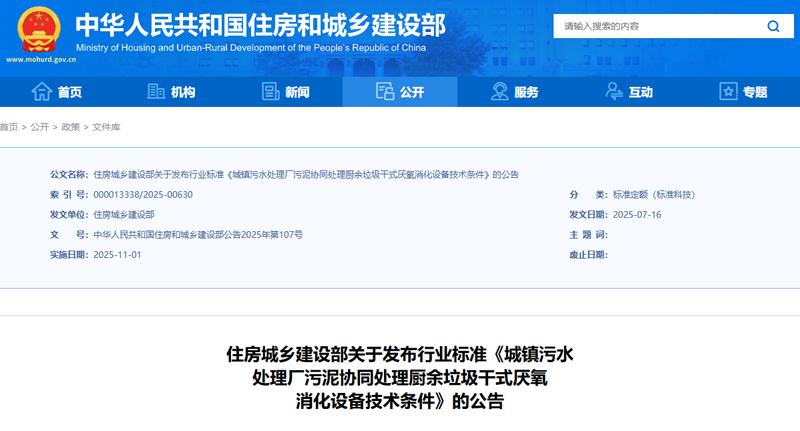Click the www.mohurd.gov.cn site address
This screenshot has width=800, height=431.
(41, 60)
